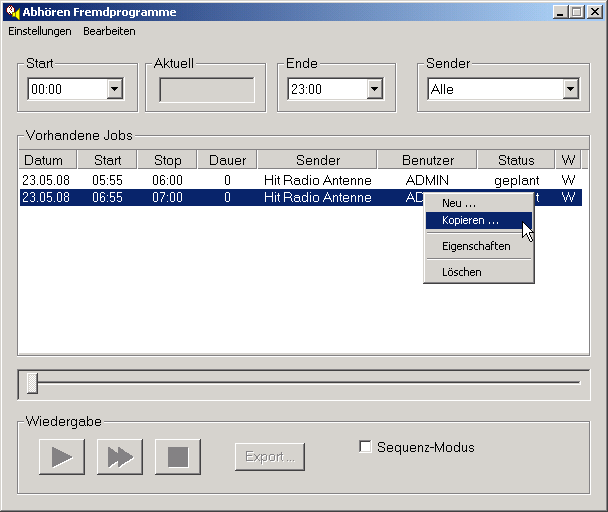
Task: Enable the Sequenz-Modus checkbox
Action: tap(365, 447)
